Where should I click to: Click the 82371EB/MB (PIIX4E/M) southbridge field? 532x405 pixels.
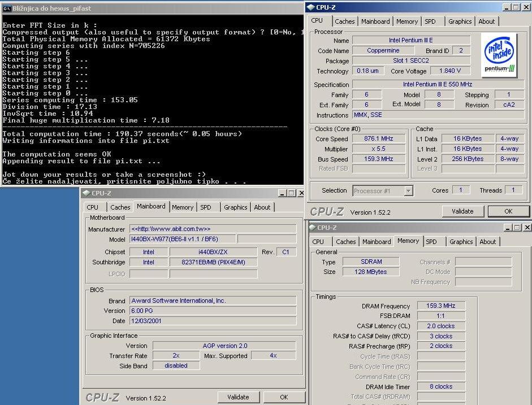pyautogui.click(x=213, y=262)
